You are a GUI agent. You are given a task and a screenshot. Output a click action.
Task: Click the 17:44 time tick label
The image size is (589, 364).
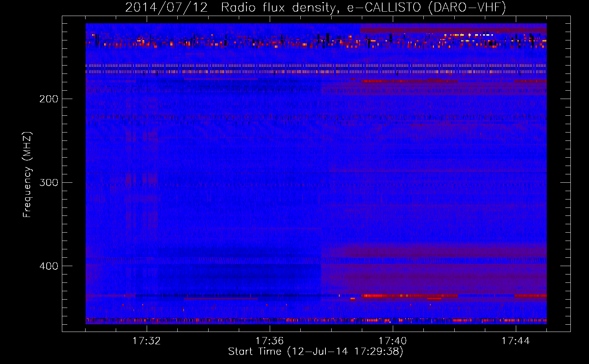[515, 341]
